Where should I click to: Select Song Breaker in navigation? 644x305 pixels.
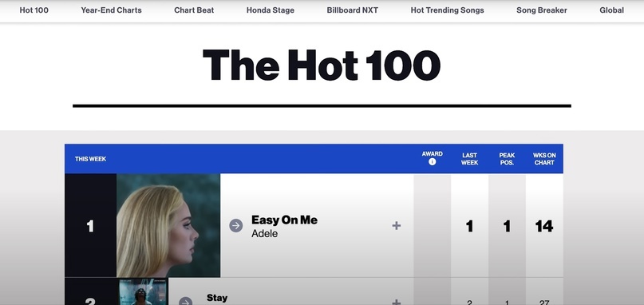click(x=542, y=10)
